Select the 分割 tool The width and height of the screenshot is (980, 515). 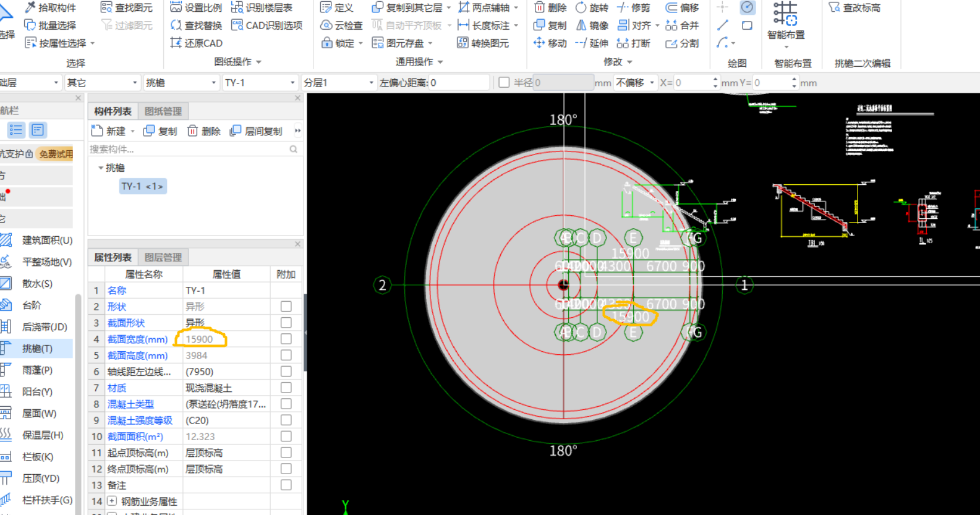click(682, 43)
